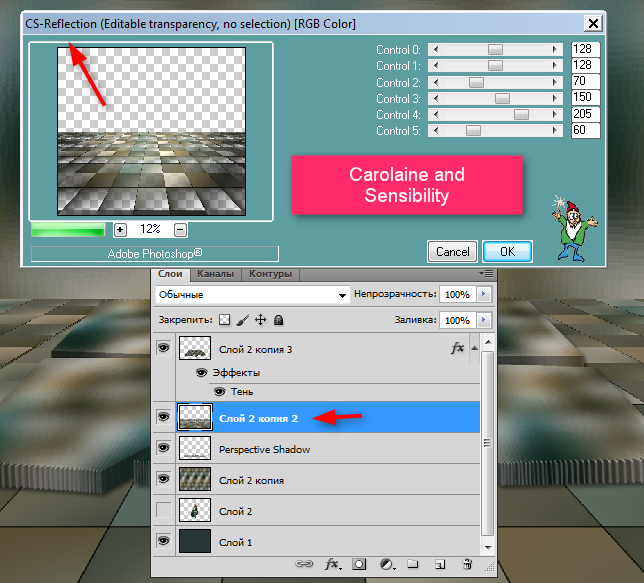Image resolution: width=644 pixels, height=583 pixels.
Task: Click the lock position move icon
Action: (x=261, y=320)
